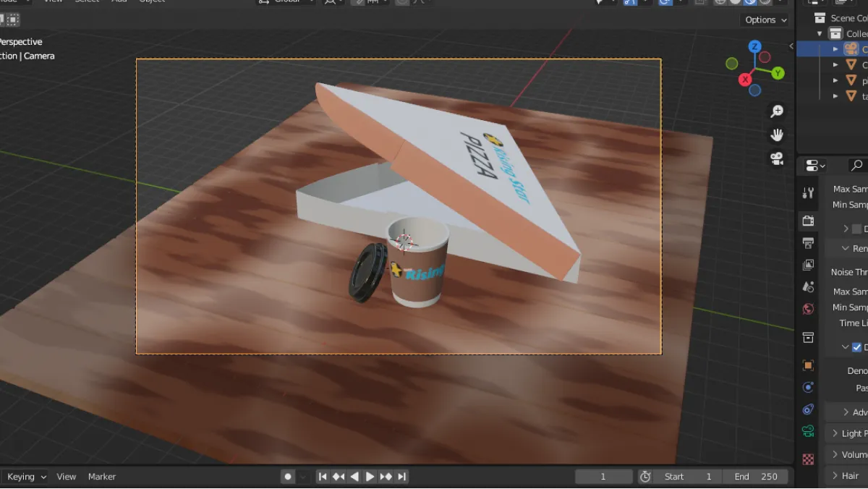Open the Object Constraints properties tab
Viewport: 868px width, 489px height.
[809, 409]
